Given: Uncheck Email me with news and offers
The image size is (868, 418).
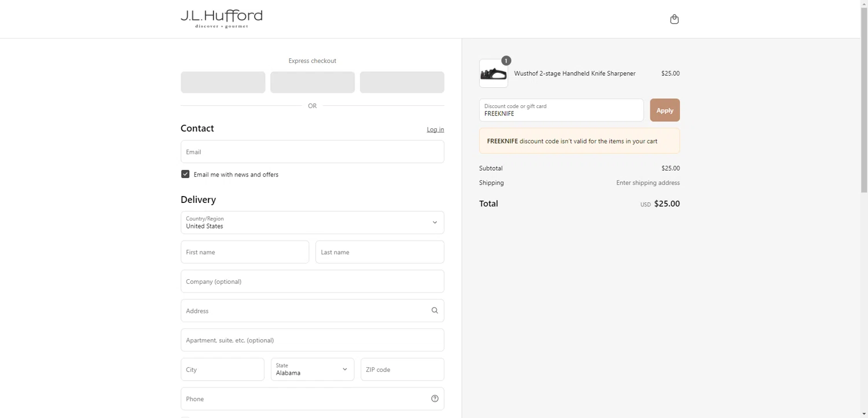Looking at the screenshot, I should [x=185, y=174].
